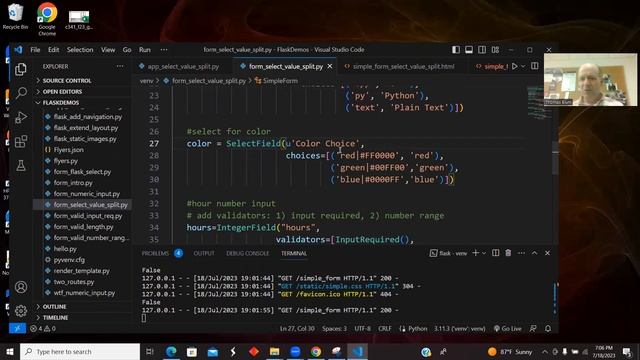This screenshot has width=640, height=360.
Task: Open hello.py in explorer
Action: pyautogui.click(x=65, y=249)
